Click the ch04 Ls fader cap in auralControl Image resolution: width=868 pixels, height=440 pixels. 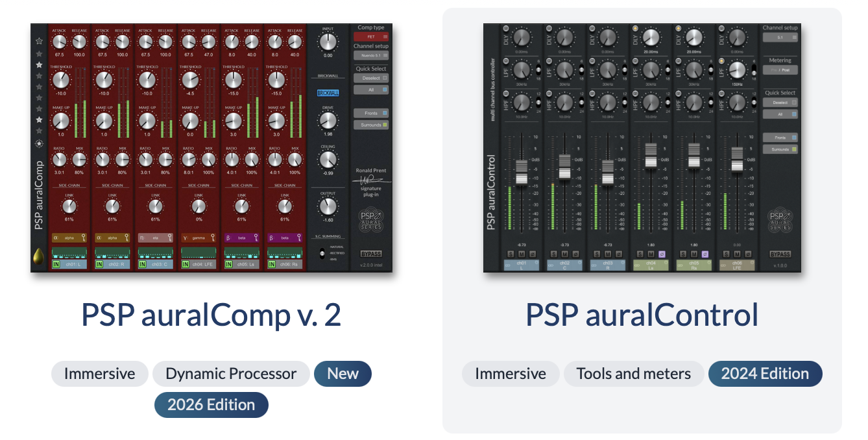(651, 156)
